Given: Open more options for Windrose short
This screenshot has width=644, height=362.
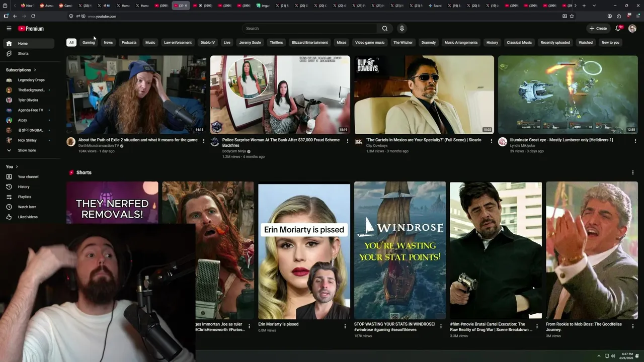Looking at the screenshot, I should (441, 326).
